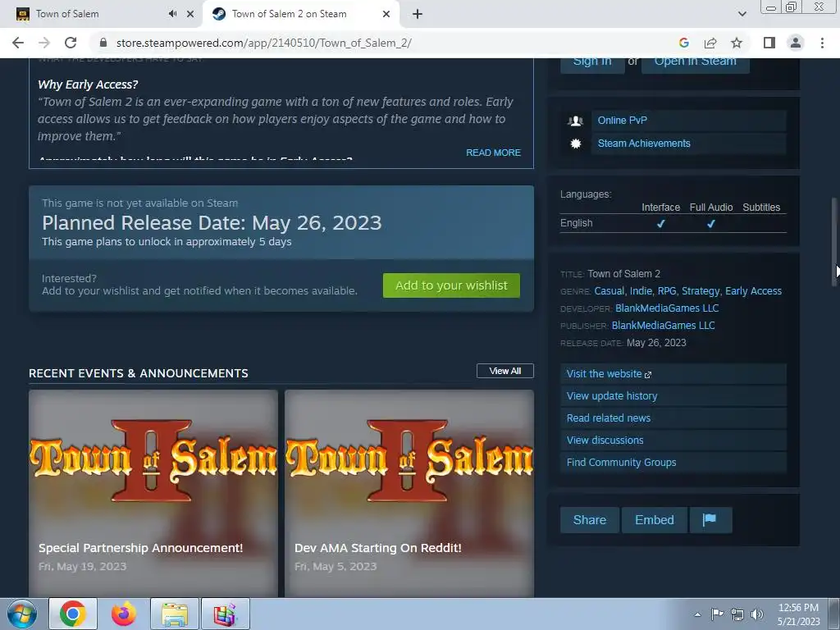Click the Steam Achievements badge icon
840x630 pixels.
pyautogui.click(x=575, y=144)
